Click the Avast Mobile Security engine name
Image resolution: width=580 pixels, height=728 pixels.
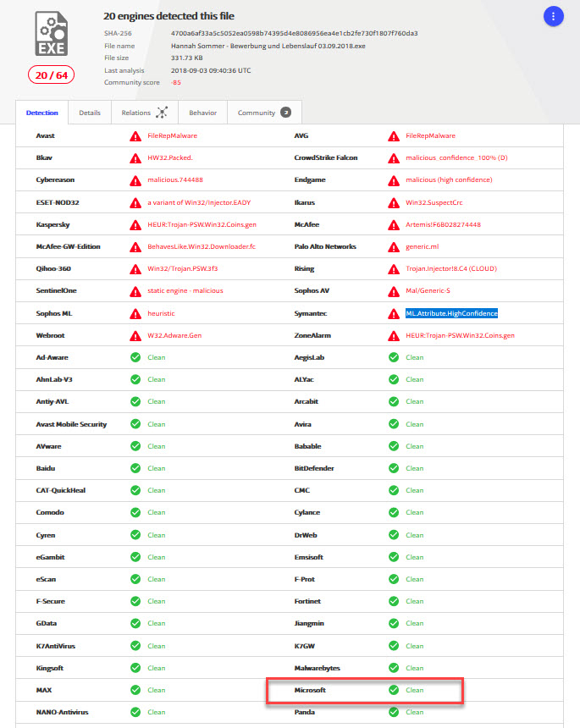pyautogui.click(x=71, y=424)
